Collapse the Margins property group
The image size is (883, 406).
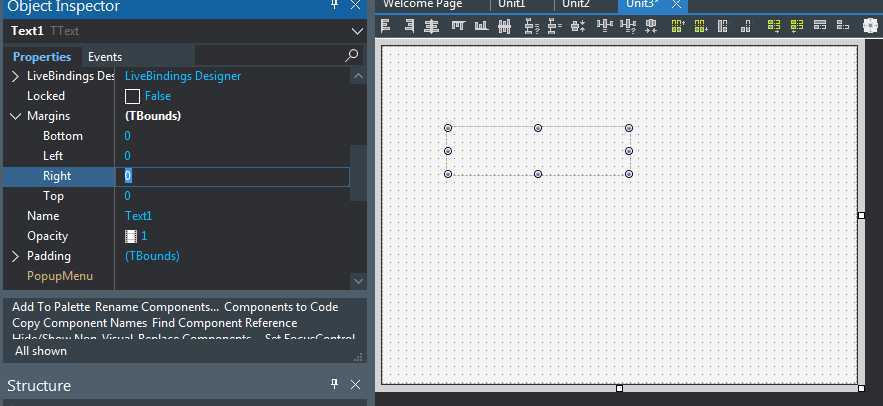point(15,116)
